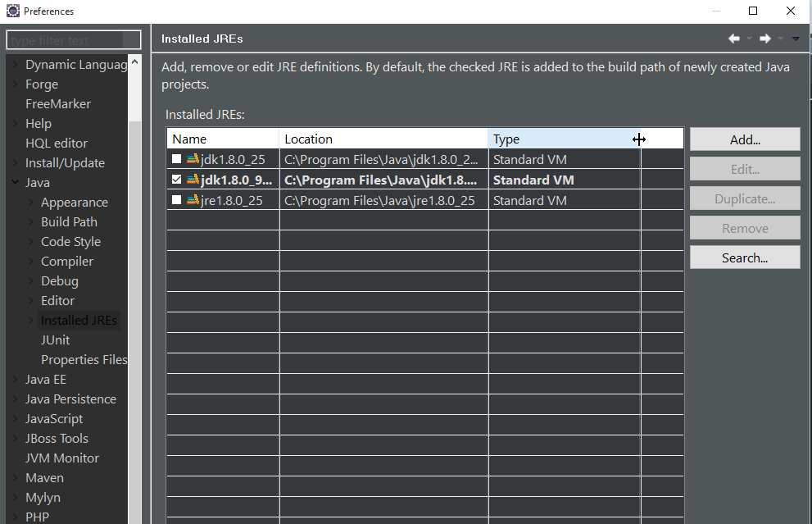Select the Installed JREs tree item
The width and height of the screenshot is (812, 524).
click(x=79, y=321)
